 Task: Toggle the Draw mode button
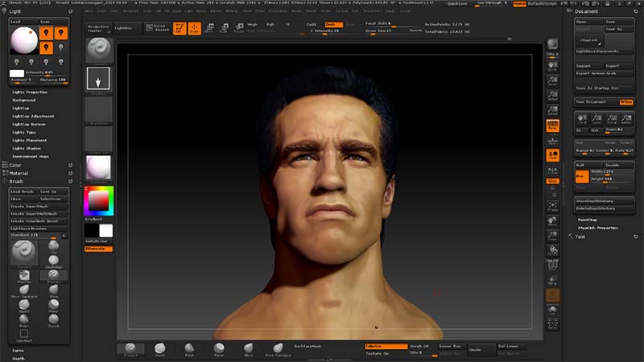click(x=195, y=28)
